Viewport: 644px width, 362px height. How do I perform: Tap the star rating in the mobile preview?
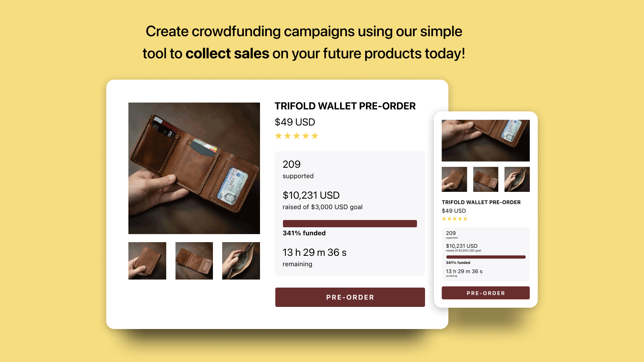click(x=454, y=219)
